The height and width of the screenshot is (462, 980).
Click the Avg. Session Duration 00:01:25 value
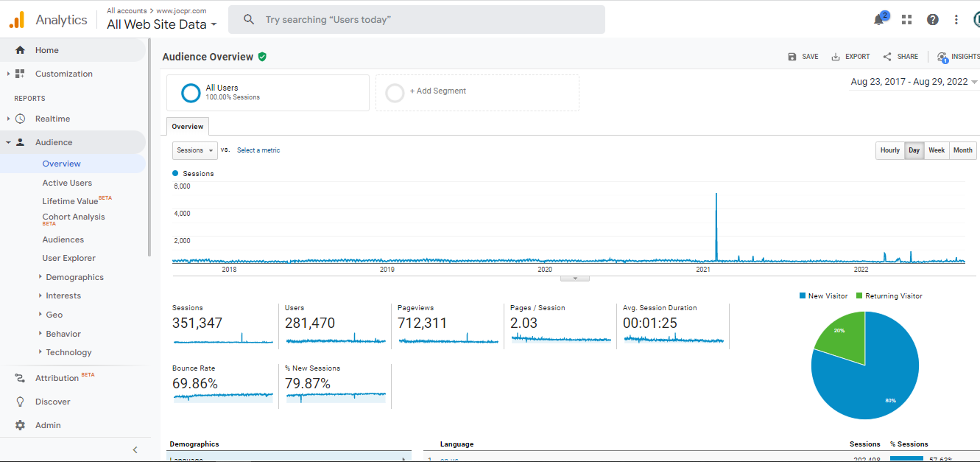coord(650,323)
